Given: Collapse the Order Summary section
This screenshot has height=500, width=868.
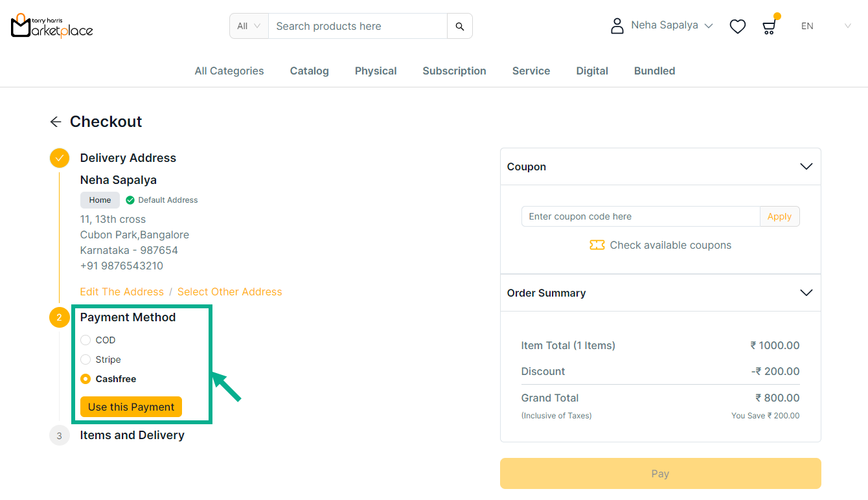Looking at the screenshot, I should point(806,293).
